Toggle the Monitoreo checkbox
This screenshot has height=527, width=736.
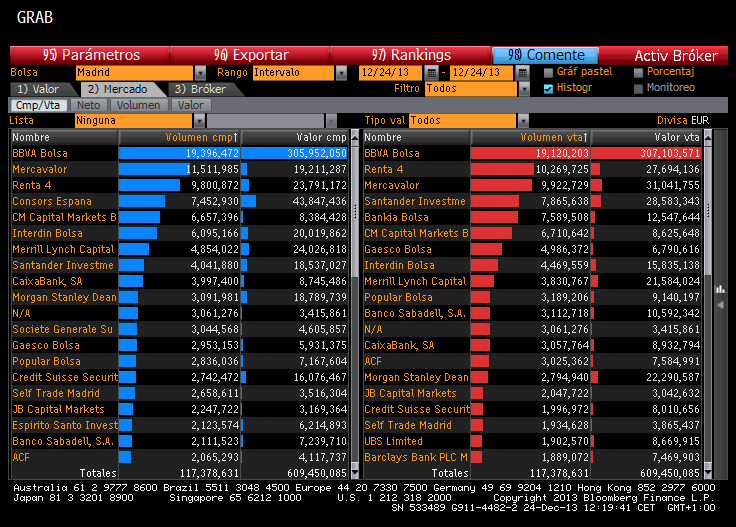tap(638, 88)
